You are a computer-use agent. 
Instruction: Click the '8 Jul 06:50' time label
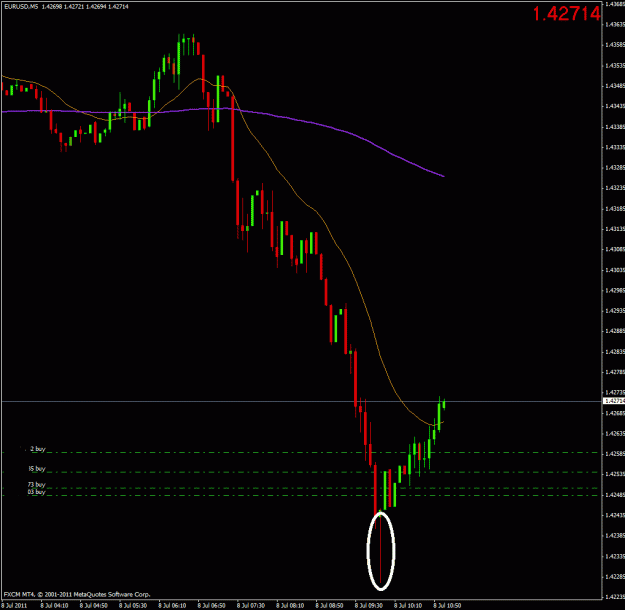point(212,606)
